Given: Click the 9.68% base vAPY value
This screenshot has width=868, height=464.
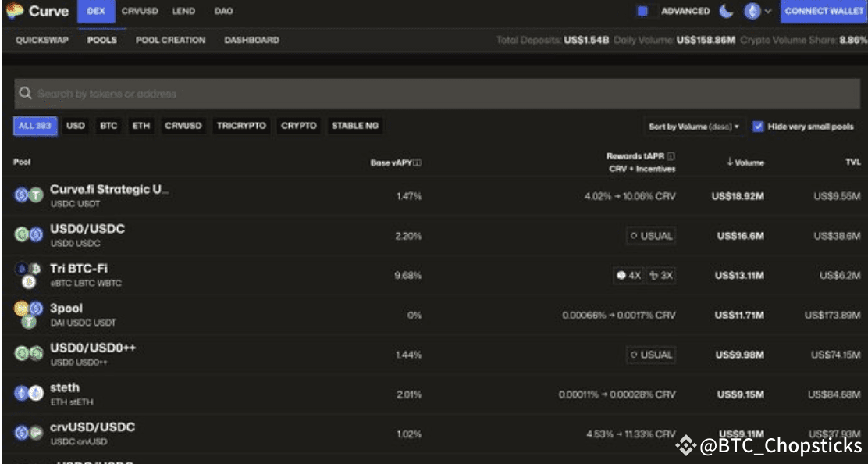Looking at the screenshot, I should pyautogui.click(x=408, y=275).
